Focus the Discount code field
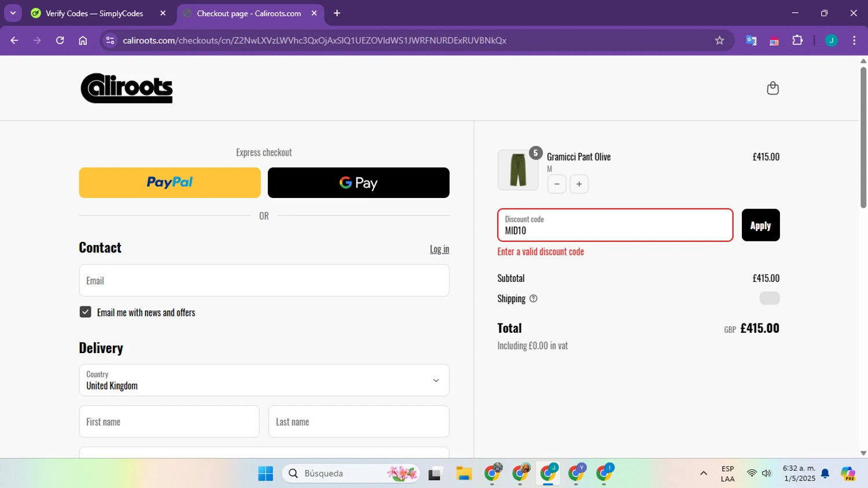 [x=615, y=225]
